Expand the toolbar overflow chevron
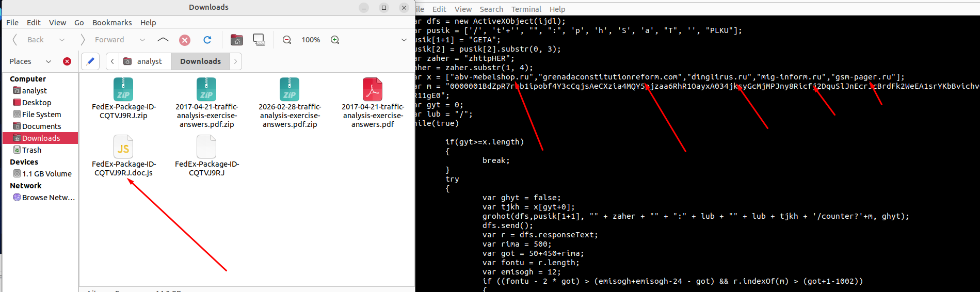Image resolution: width=980 pixels, height=292 pixels. coord(404,40)
